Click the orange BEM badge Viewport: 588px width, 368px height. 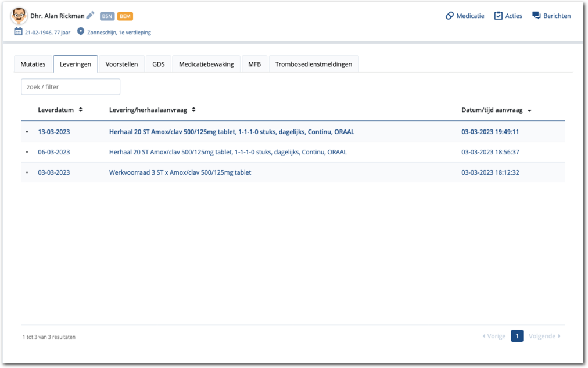[125, 16]
